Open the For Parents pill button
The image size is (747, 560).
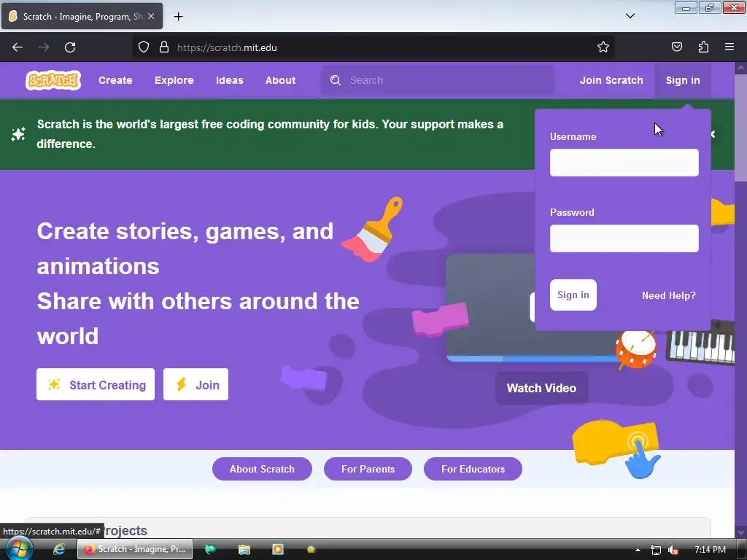tap(368, 469)
